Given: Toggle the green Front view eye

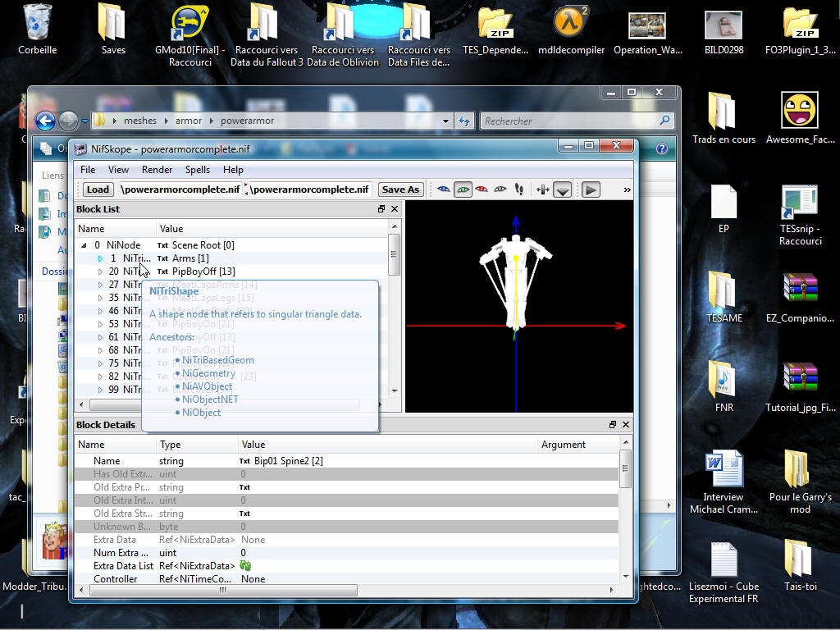Looking at the screenshot, I should coord(463,189).
